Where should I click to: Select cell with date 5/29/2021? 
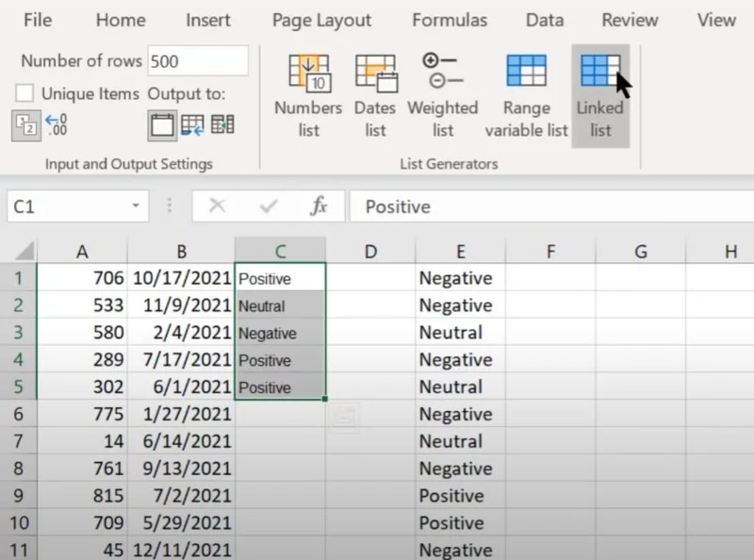(x=181, y=522)
